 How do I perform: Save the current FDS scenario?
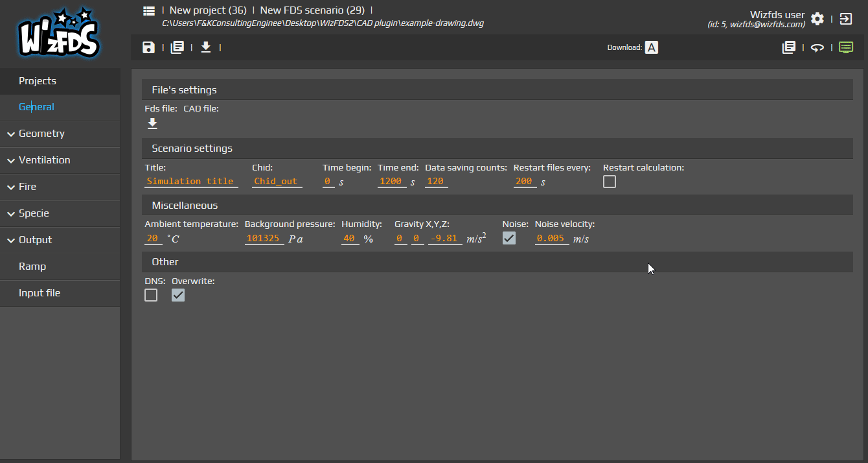click(x=148, y=47)
